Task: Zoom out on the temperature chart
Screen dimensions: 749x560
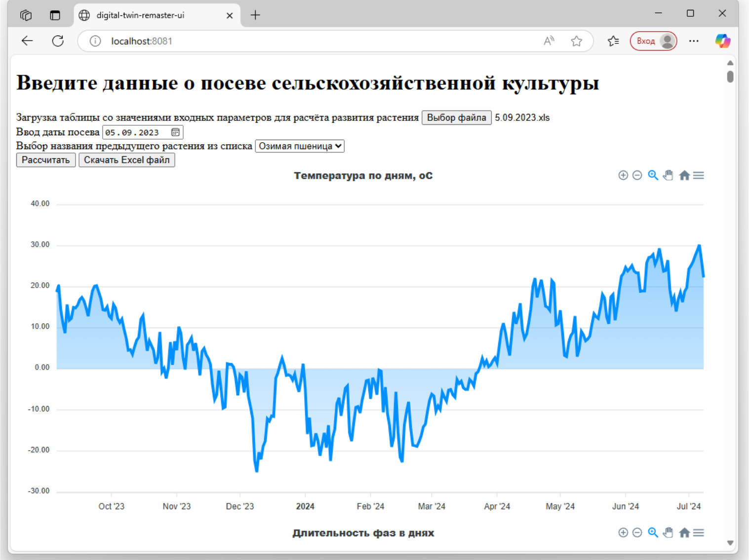Action: click(637, 176)
